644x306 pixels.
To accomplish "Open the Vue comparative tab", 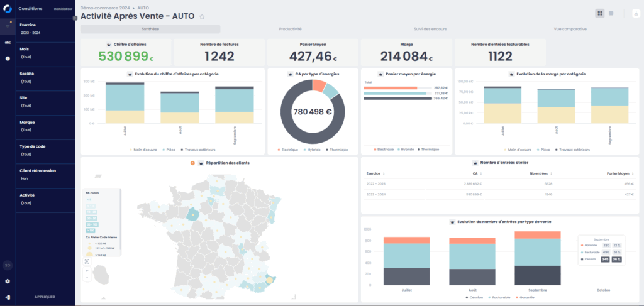I will click(570, 29).
